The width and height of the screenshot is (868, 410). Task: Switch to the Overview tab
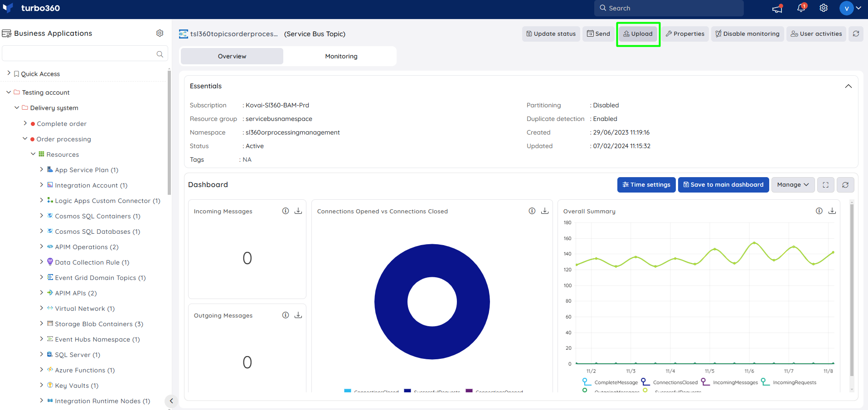point(232,56)
